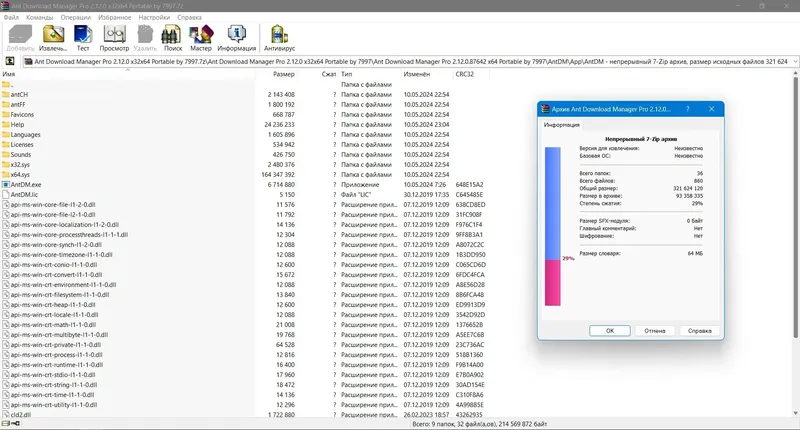The image size is (800, 430).
Task: Click the vertical scrollbar of file list
Action: coord(795,207)
